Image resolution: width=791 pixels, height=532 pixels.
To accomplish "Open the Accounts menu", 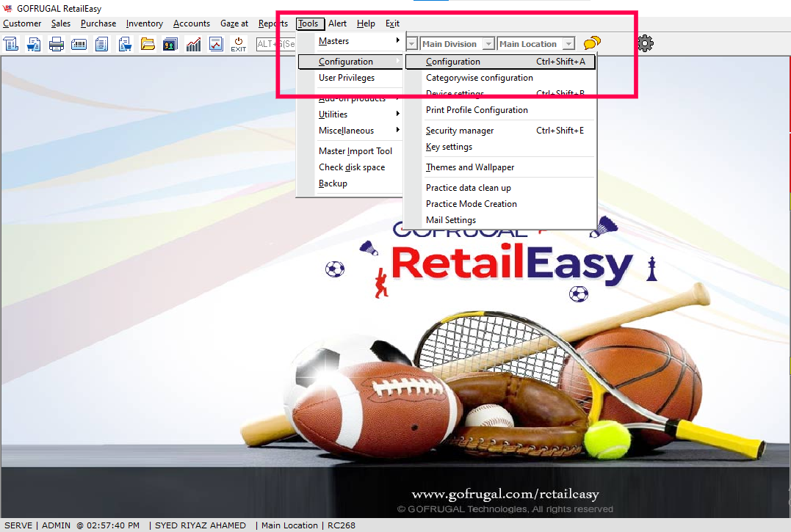I will pyautogui.click(x=192, y=23).
